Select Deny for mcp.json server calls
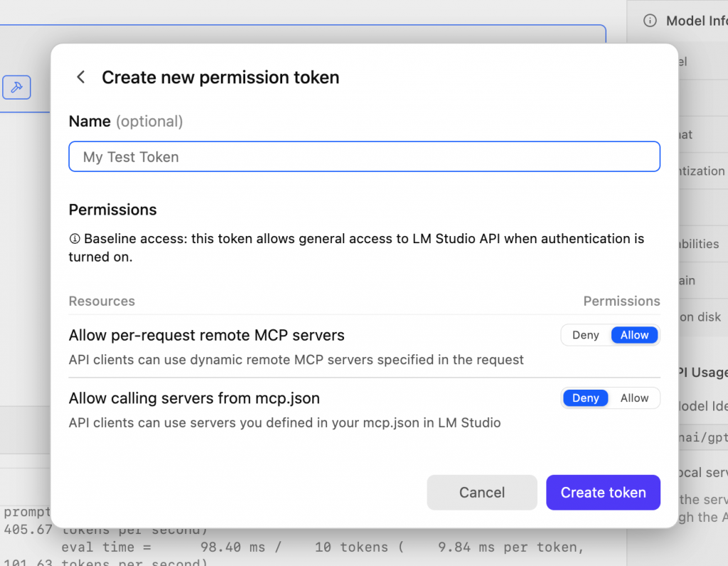This screenshot has height=566, width=728. [585, 398]
